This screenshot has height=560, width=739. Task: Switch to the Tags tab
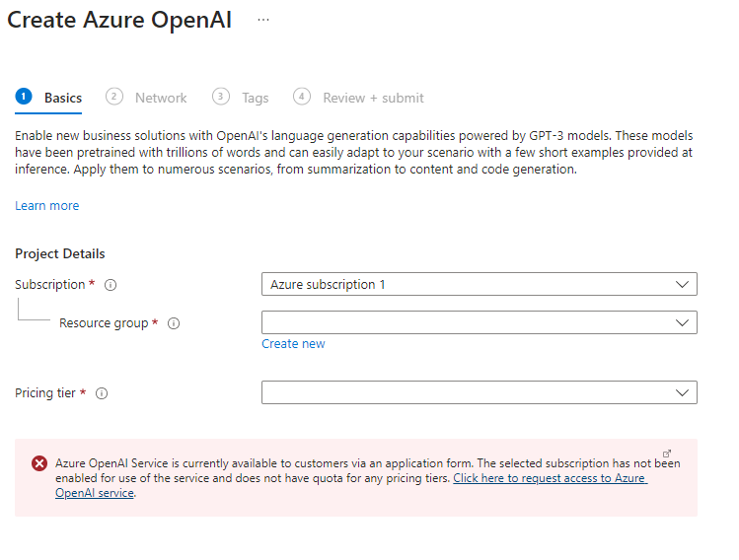pos(255,98)
